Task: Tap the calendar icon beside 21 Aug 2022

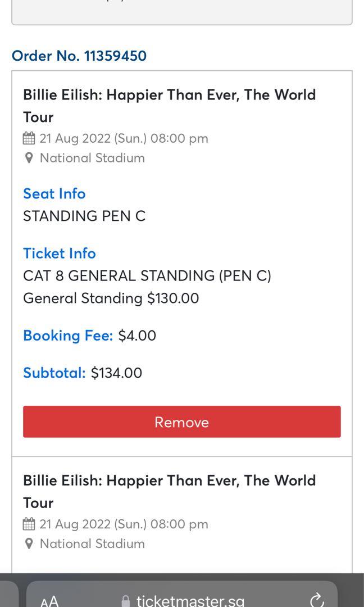Action: pyautogui.click(x=28, y=138)
